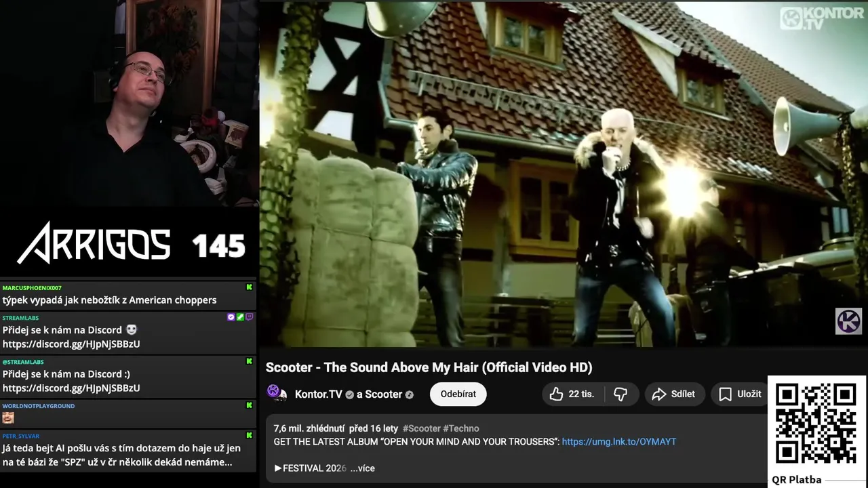
Task: Open the Scooter channel name link
Action: coord(384,394)
